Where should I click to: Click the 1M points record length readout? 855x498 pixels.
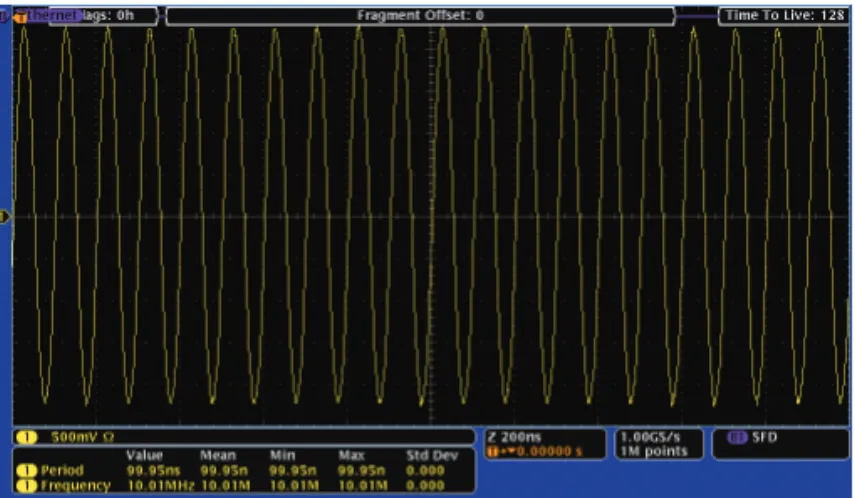pyautogui.click(x=654, y=451)
